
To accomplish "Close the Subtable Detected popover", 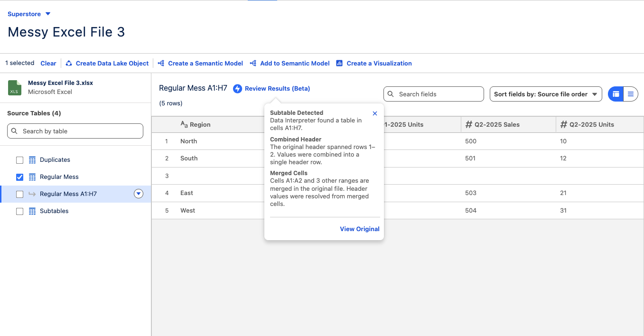I will [x=375, y=113].
